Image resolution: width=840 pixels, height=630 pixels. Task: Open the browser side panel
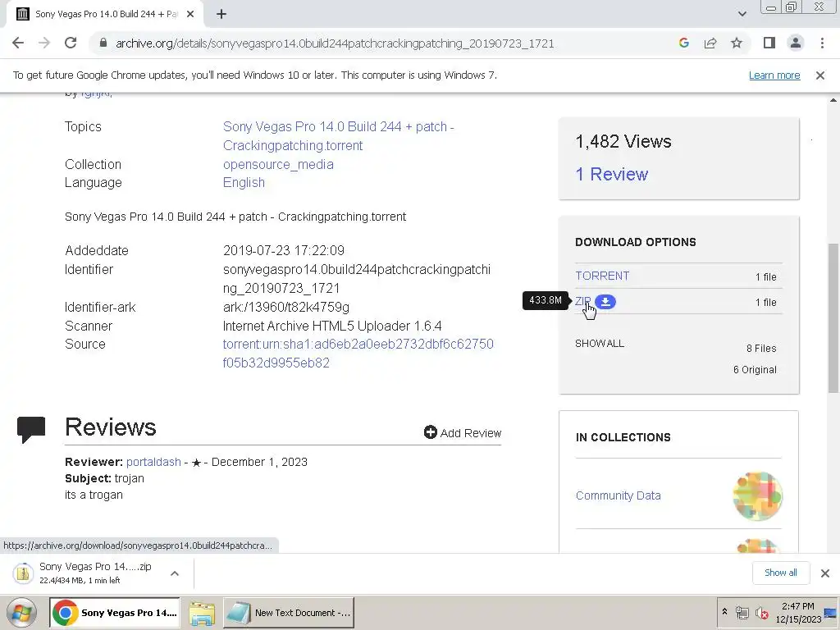[769, 43]
